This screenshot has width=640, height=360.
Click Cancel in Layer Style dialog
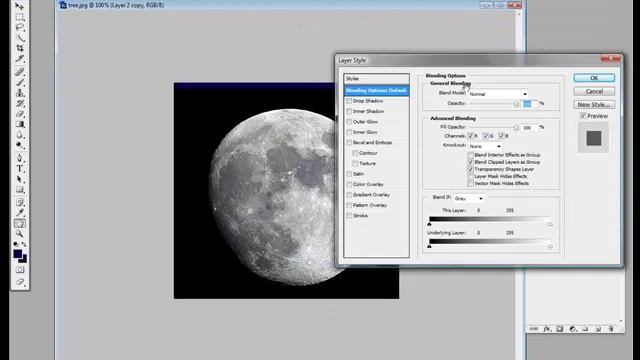click(x=594, y=91)
